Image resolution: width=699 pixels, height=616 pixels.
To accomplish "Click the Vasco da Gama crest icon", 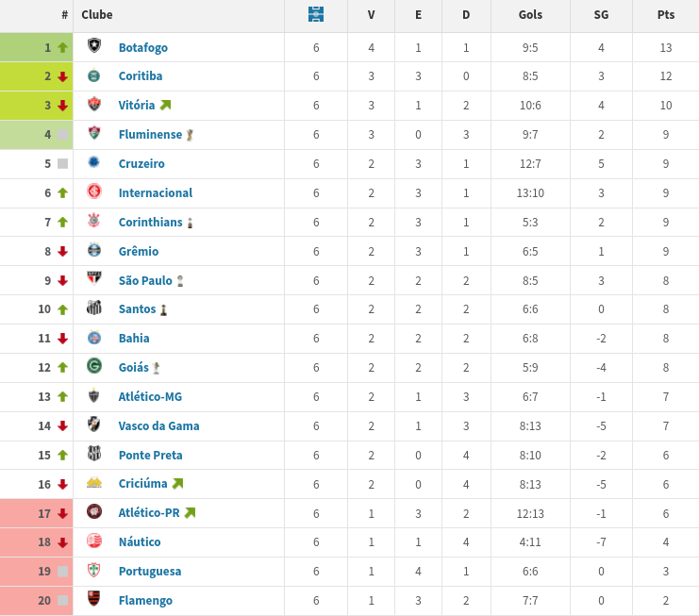I will [x=93, y=424].
